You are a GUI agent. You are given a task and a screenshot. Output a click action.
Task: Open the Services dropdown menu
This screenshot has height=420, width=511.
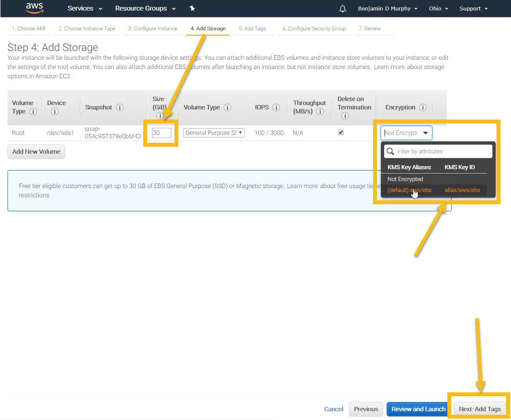(x=85, y=8)
